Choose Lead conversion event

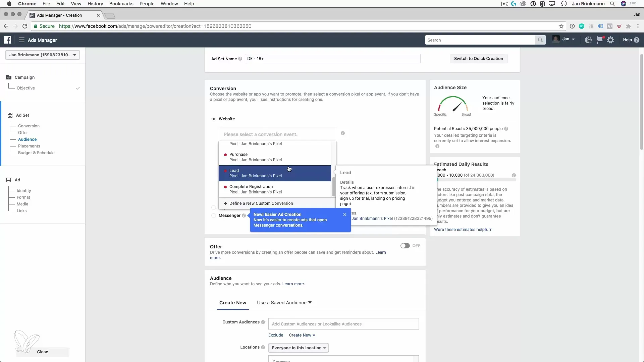tap(275, 173)
